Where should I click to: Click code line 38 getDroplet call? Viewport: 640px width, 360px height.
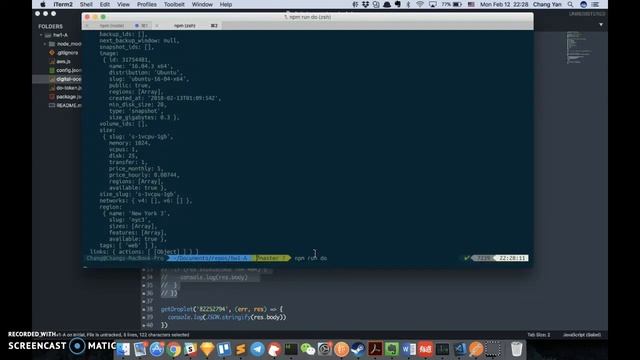pyautogui.click(x=222, y=309)
